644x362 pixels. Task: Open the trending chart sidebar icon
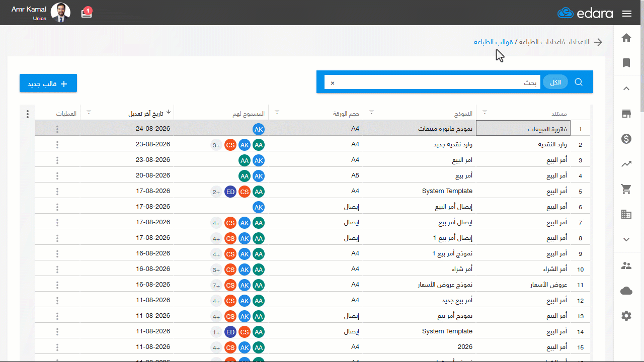pos(626,164)
